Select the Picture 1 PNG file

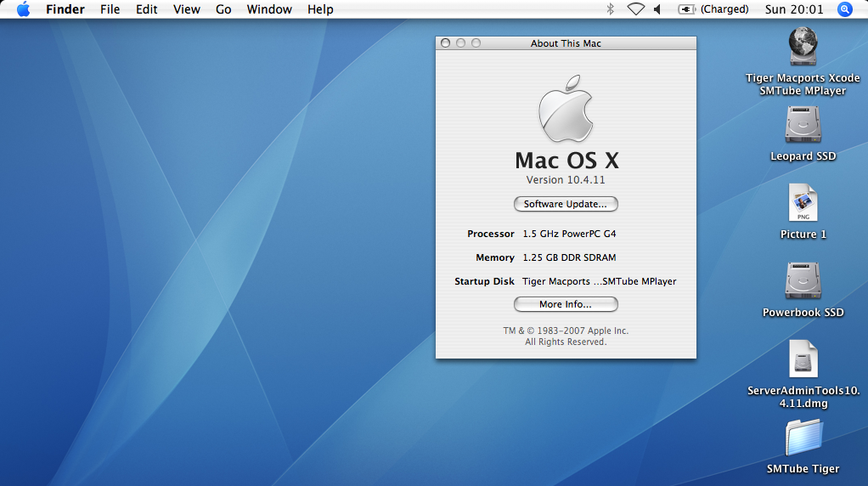pos(803,202)
